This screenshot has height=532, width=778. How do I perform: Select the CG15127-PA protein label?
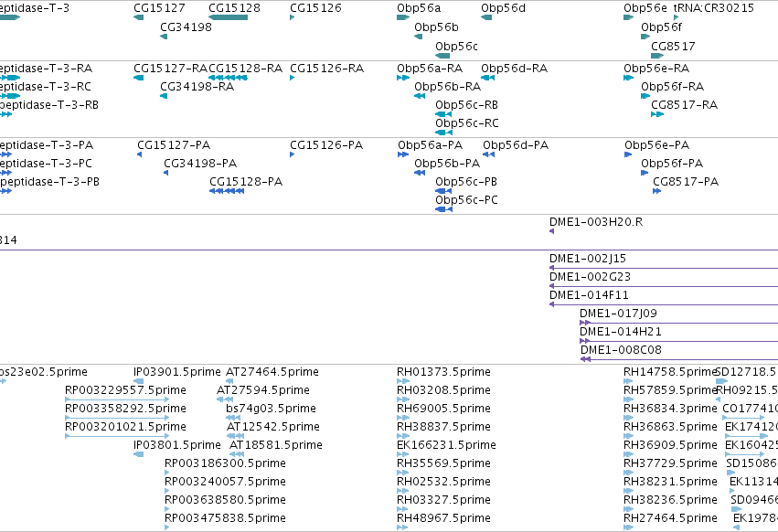pos(174,145)
